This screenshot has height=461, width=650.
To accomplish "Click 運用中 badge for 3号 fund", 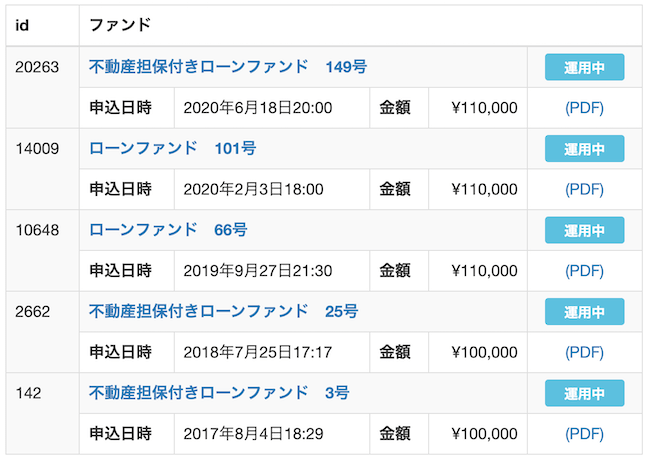I will [585, 393].
